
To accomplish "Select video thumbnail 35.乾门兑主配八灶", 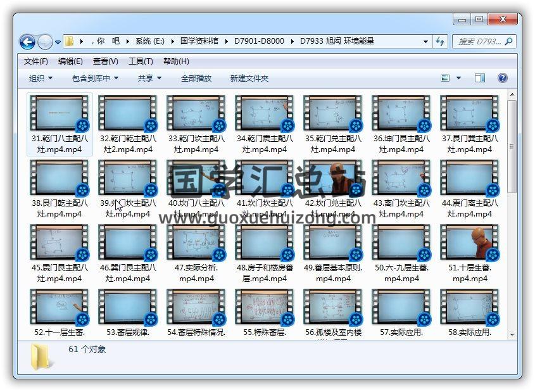I will pos(333,113).
